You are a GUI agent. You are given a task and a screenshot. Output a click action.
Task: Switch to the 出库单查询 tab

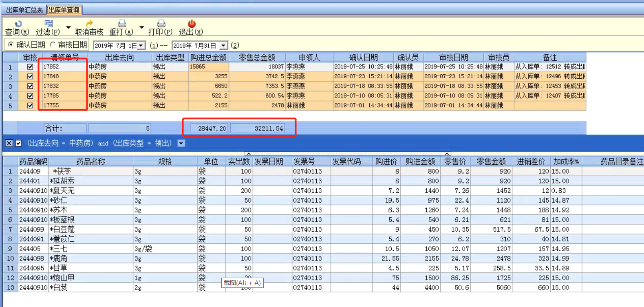click(64, 10)
